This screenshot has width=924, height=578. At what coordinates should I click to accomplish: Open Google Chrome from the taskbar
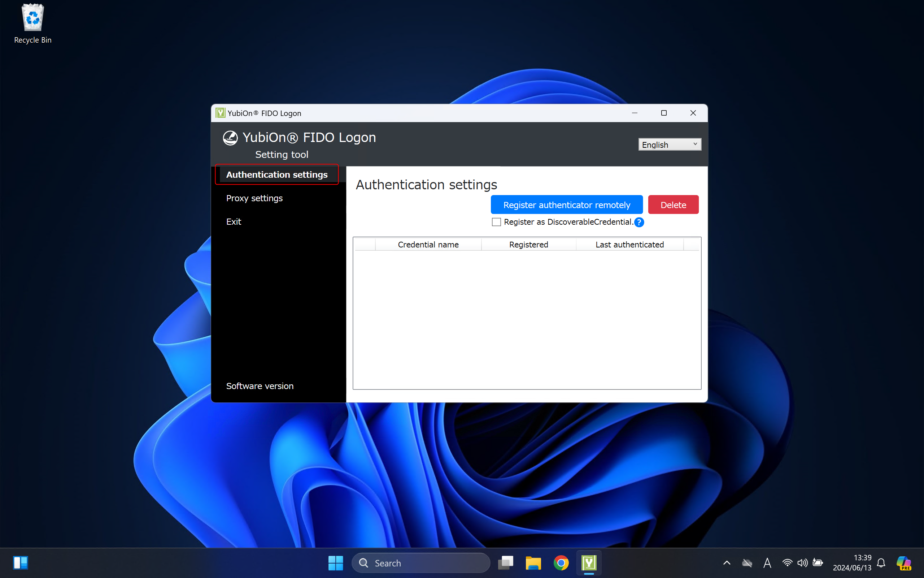click(561, 563)
